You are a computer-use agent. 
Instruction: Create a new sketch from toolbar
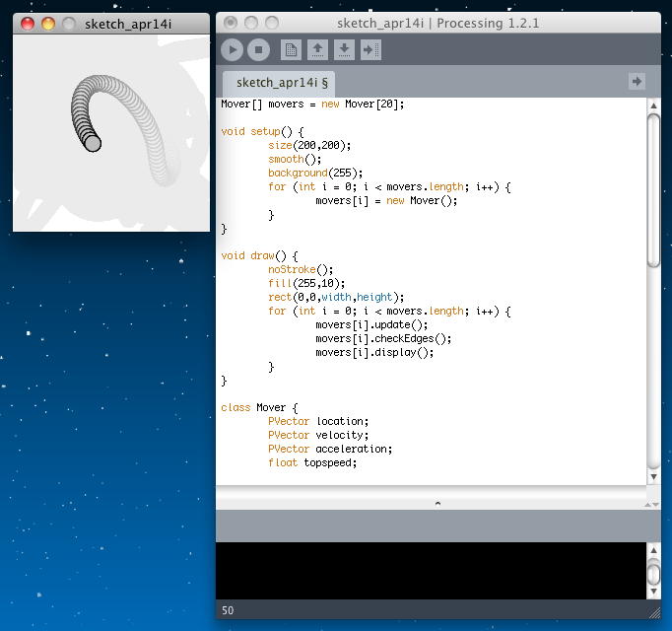pyautogui.click(x=291, y=49)
